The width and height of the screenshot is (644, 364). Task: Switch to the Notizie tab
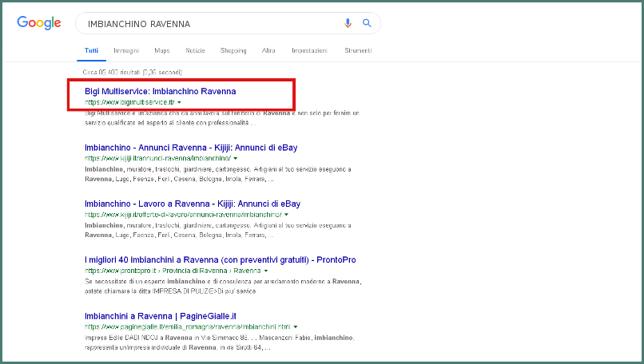tap(195, 50)
